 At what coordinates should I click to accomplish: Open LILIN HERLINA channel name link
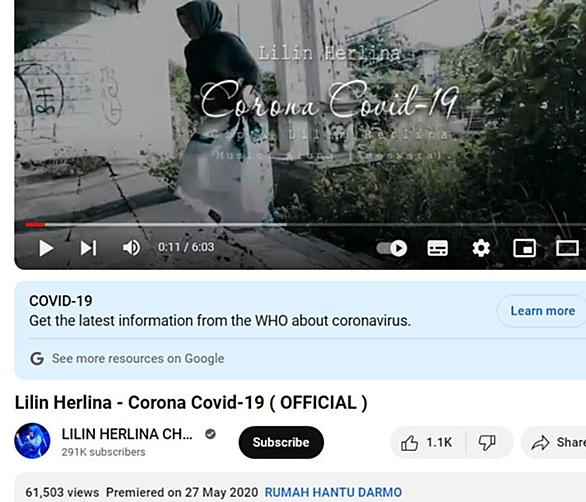[x=127, y=434]
